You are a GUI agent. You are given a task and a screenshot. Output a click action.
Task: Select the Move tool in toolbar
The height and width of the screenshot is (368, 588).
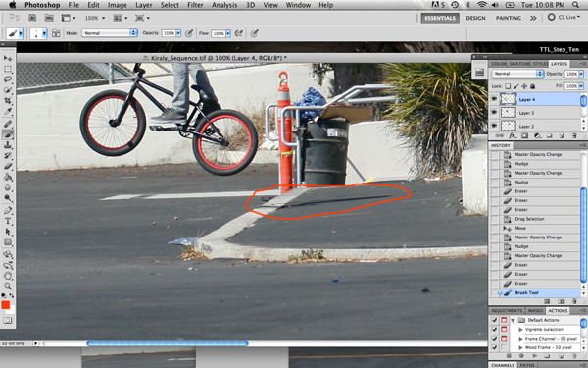pos(8,58)
